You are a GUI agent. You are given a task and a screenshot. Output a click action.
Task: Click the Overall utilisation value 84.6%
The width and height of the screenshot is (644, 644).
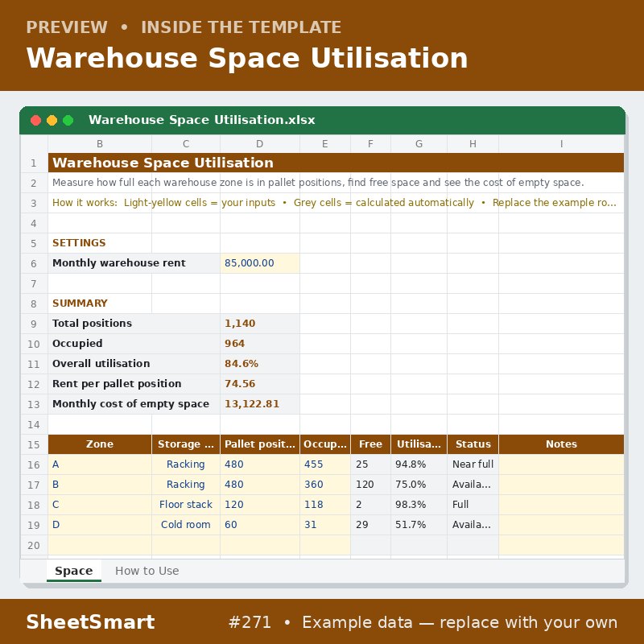260,364
